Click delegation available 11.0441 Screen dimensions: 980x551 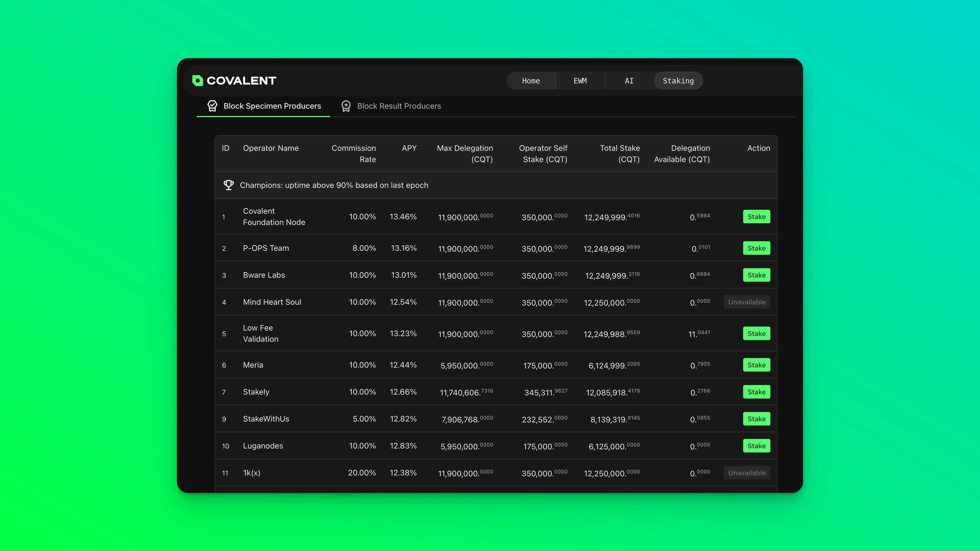tap(699, 333)
